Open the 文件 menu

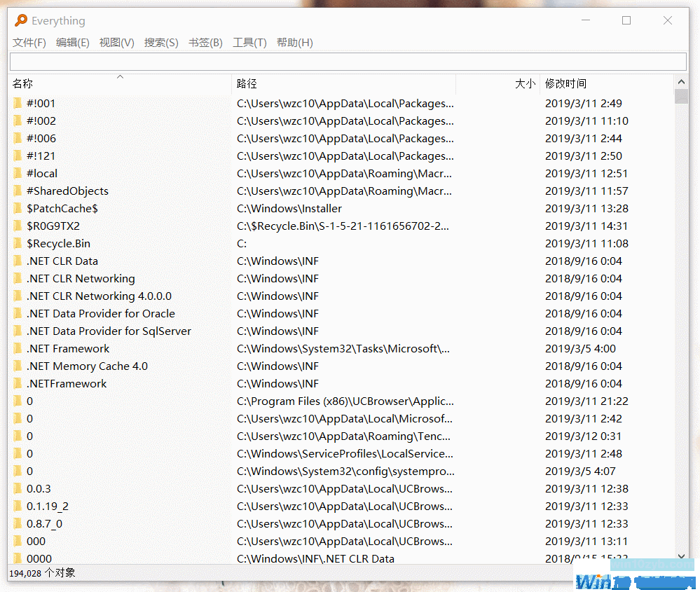click(28, 42)
